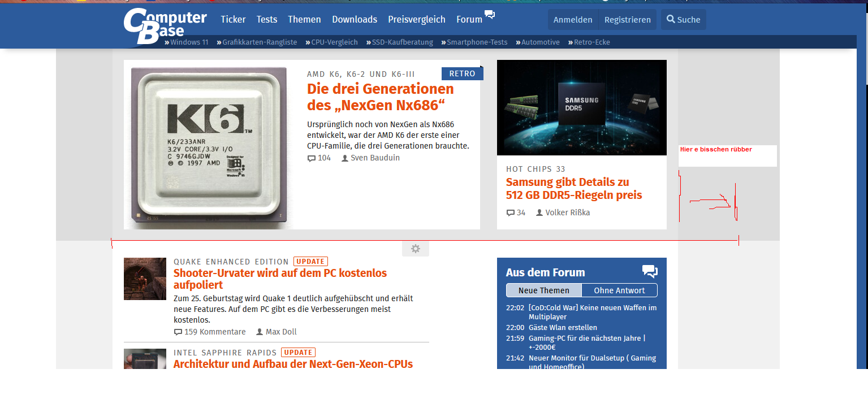Open headline Die drei Generationen des NexGen Nx686
The height and width of the screenshot is (395, 868).
tap(381, 97)
